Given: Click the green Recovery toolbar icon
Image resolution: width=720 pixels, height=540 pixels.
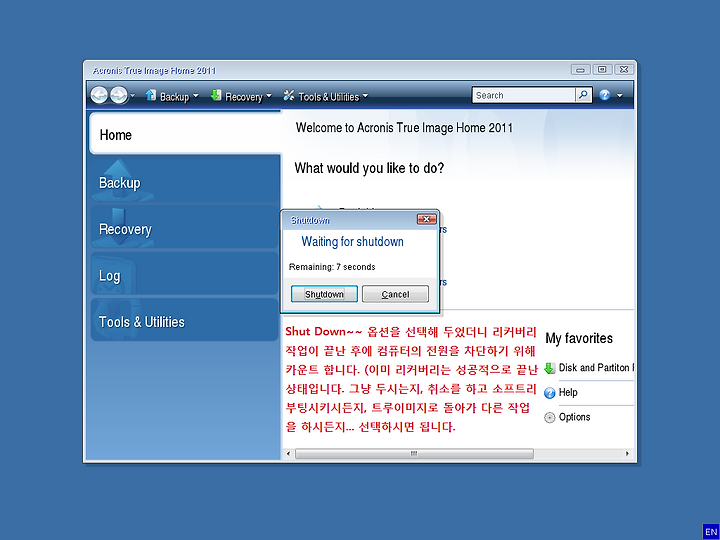Looking at the screenshot, I should click(216, 95).
